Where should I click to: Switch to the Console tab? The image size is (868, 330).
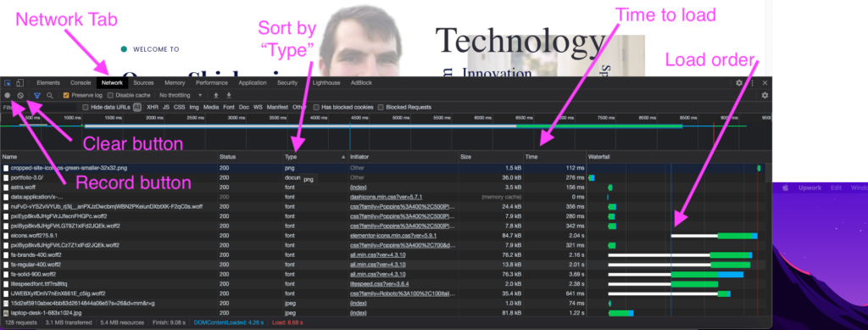point(81,83)
